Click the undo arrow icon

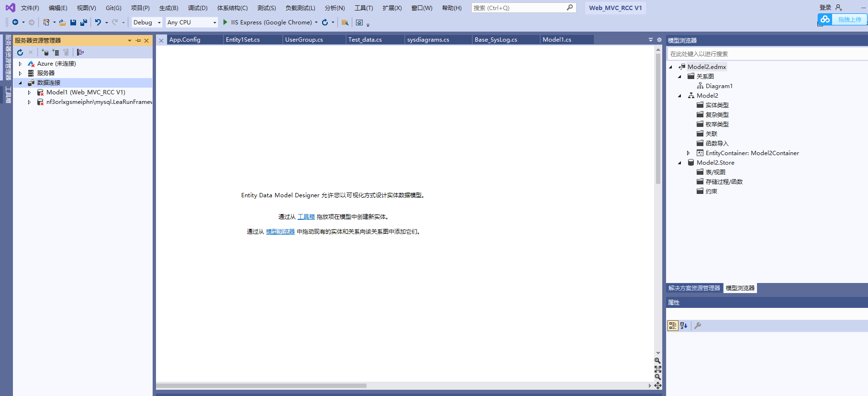point(98,23)
